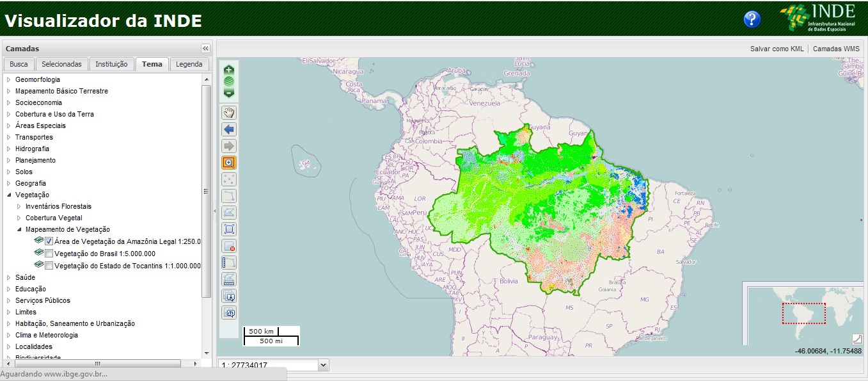The height and width of the screenshot is (381, 868).
Task: Activate the zoom box magnifier tool
Action: 229,163
